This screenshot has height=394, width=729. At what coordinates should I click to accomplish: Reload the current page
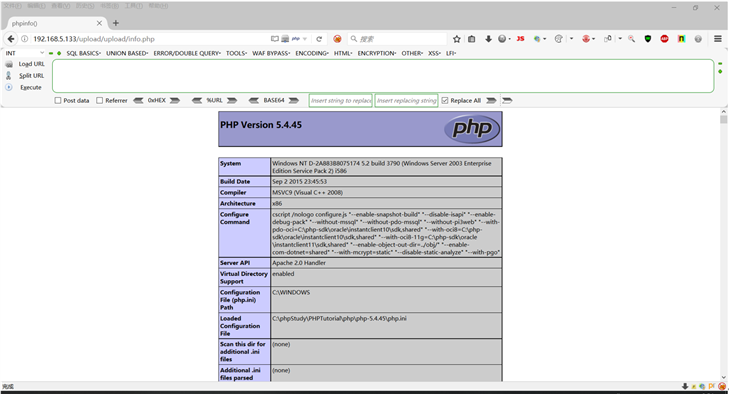click(x=319, y=39)
